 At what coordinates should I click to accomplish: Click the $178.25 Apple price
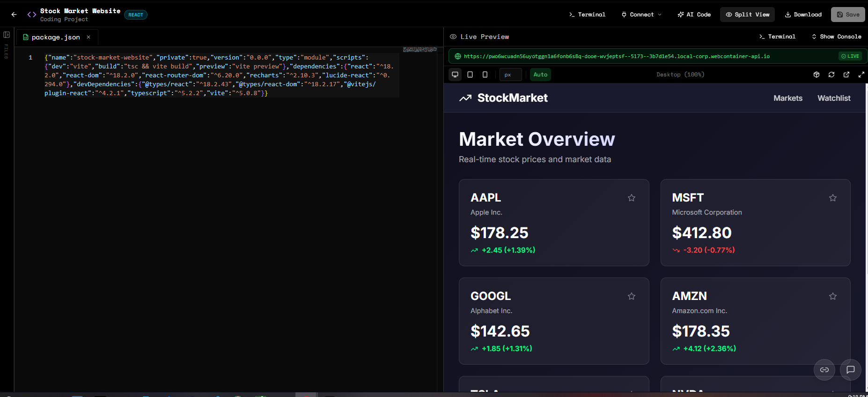500,233
